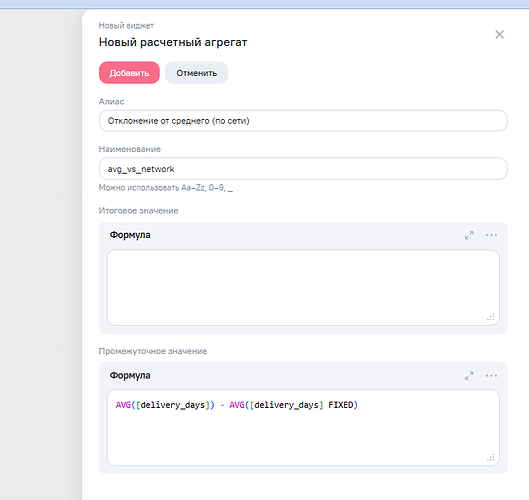
Task: Click inside the empty Итоговое значение formula area
Action: click(x=303, y=287)
